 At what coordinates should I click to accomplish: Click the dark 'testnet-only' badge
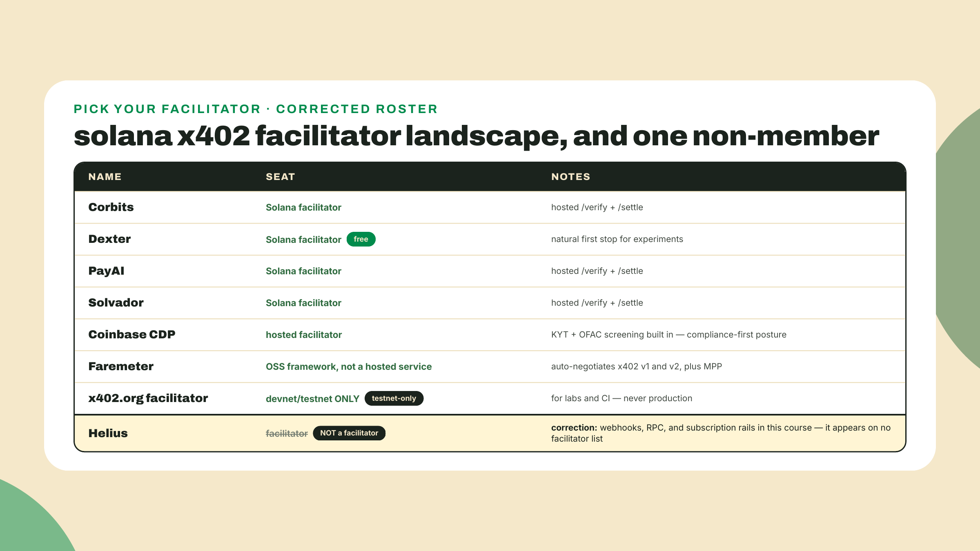[394, 398]
